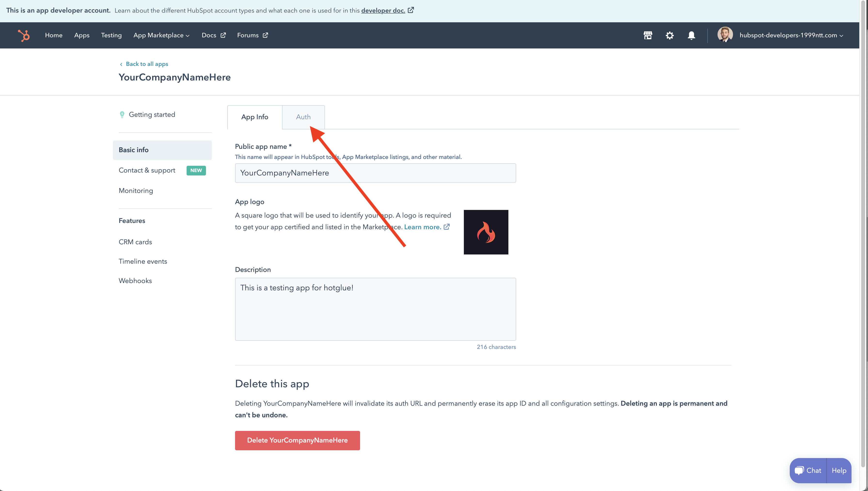Open the hubspot-developers-1999ntt.com account dropdown
This screenshot has width=868, height=491.
[791, 35]
